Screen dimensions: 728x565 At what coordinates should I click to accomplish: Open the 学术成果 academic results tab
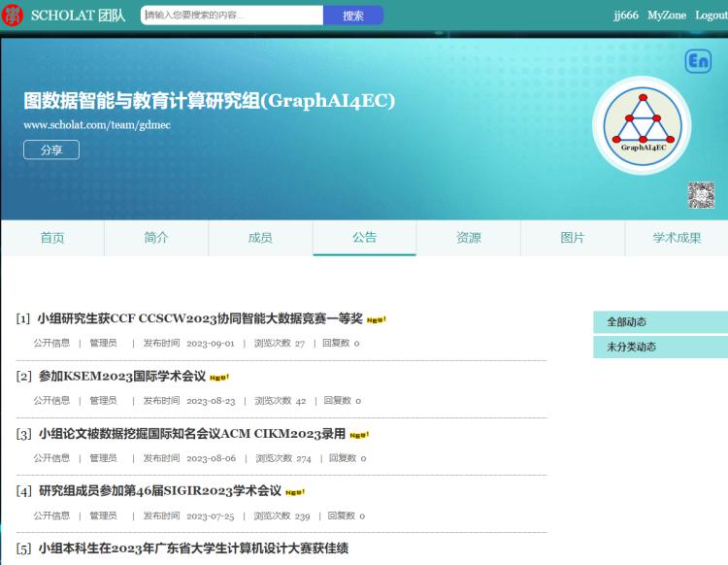677,238
